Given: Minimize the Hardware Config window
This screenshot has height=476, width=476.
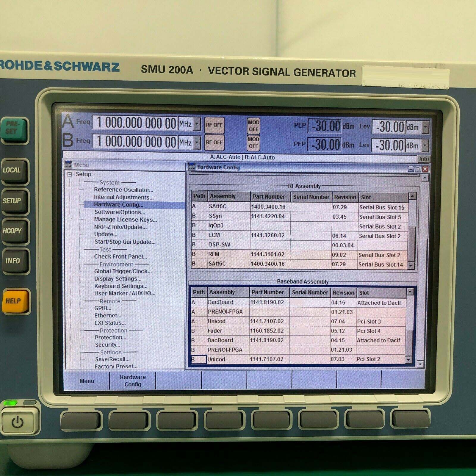Looking at the screenshot, I should pos(411,169).
